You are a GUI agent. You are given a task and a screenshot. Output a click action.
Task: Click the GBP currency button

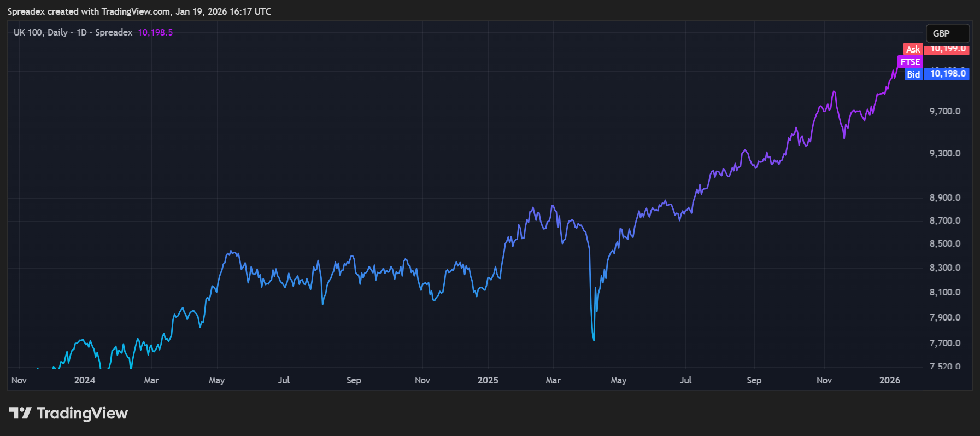947,33
